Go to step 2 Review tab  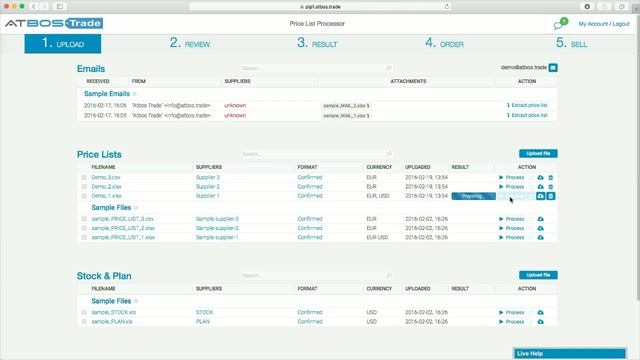[190, 43]
